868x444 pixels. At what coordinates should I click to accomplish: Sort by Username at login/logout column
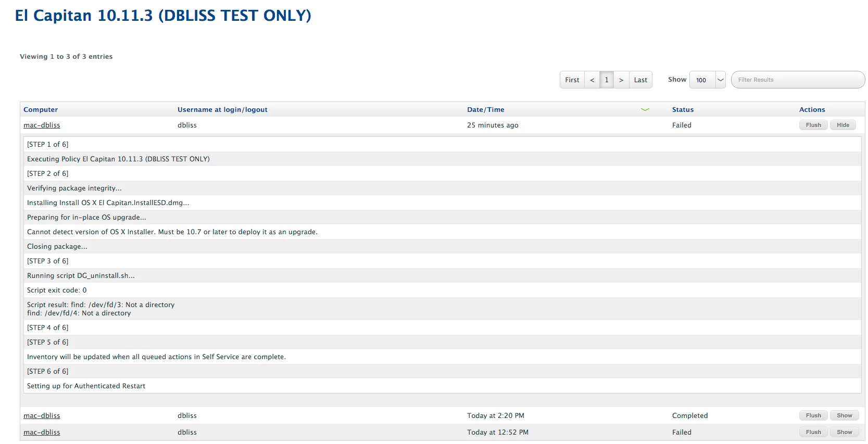[x=222, y=110]
